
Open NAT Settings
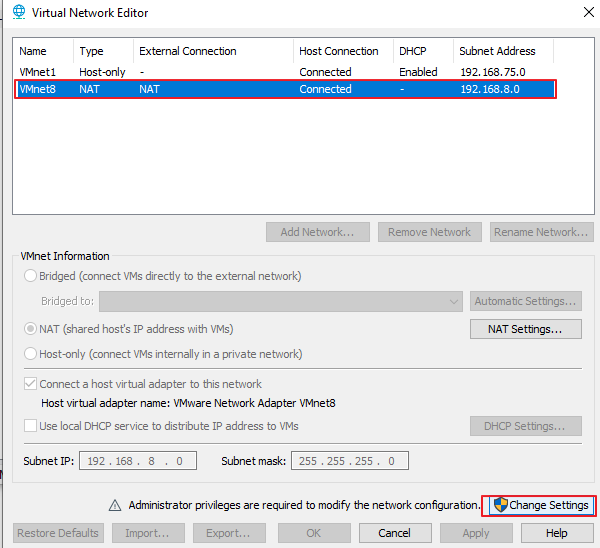pos(526,329)
